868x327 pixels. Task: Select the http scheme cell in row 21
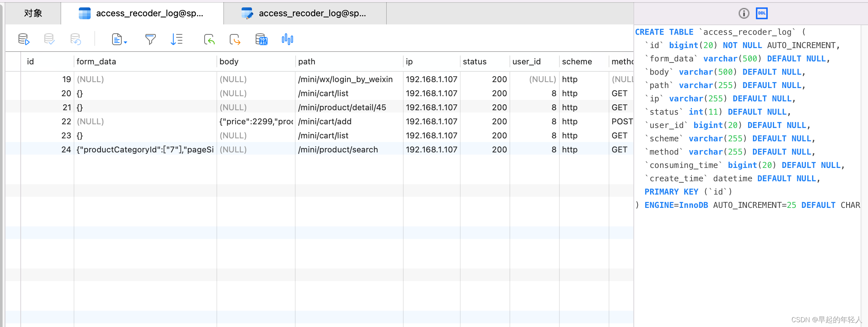[584, 107]
